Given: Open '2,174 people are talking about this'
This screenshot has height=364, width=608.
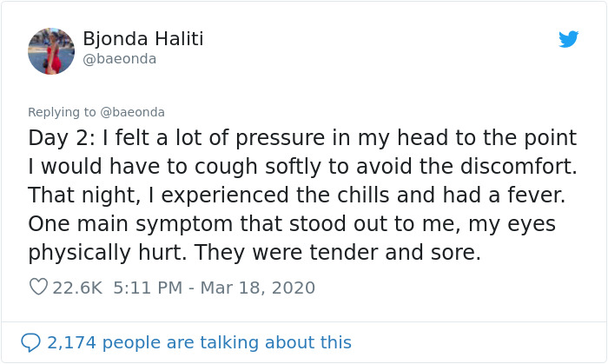Looking at the screenshot, I should [199, 342].
